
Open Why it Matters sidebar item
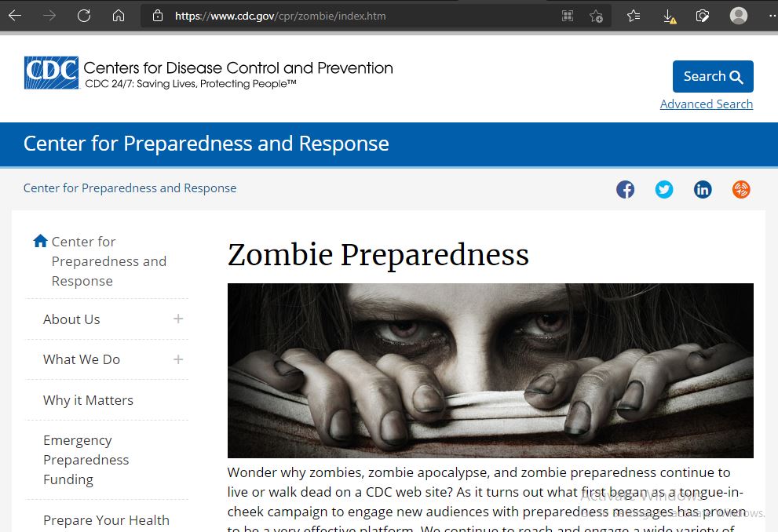pyautogui.click(x=88, y=400)
